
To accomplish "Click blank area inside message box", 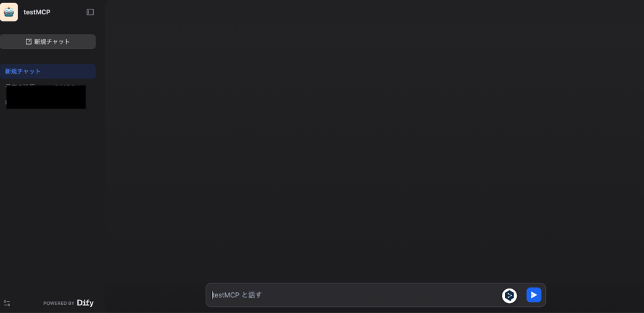I will click(378, 295).
